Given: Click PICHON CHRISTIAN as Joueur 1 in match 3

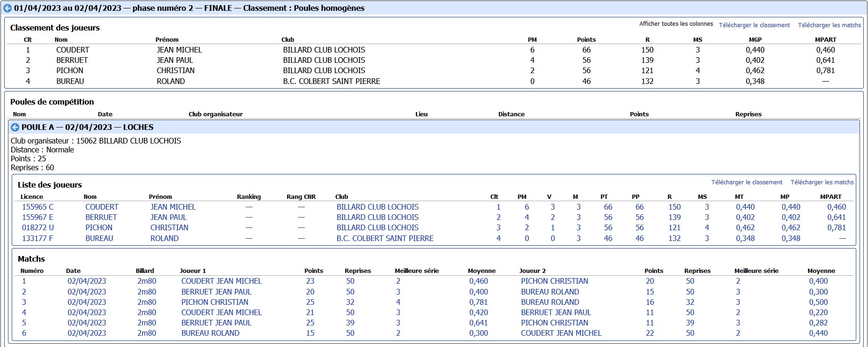Looking at the screenshot, I should [x=215, y=302].
